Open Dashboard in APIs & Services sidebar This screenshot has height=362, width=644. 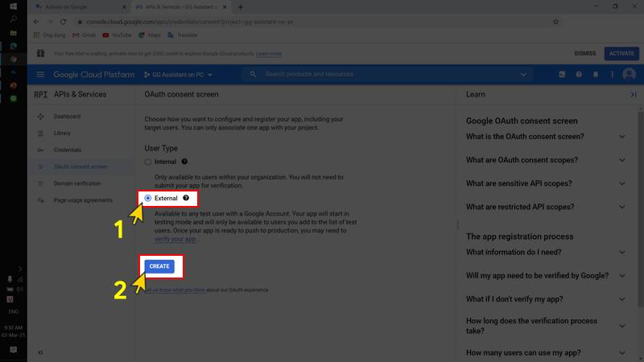(x=67, y=117)
